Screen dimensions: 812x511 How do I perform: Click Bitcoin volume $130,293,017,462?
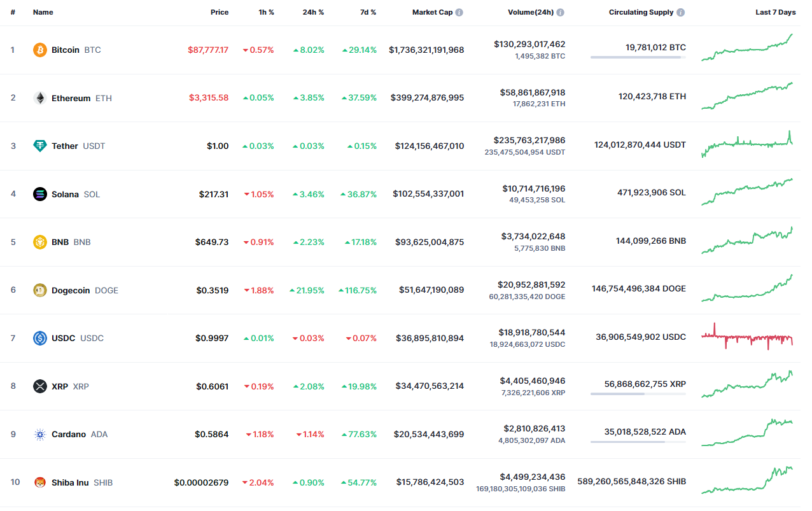pos(529,45)
